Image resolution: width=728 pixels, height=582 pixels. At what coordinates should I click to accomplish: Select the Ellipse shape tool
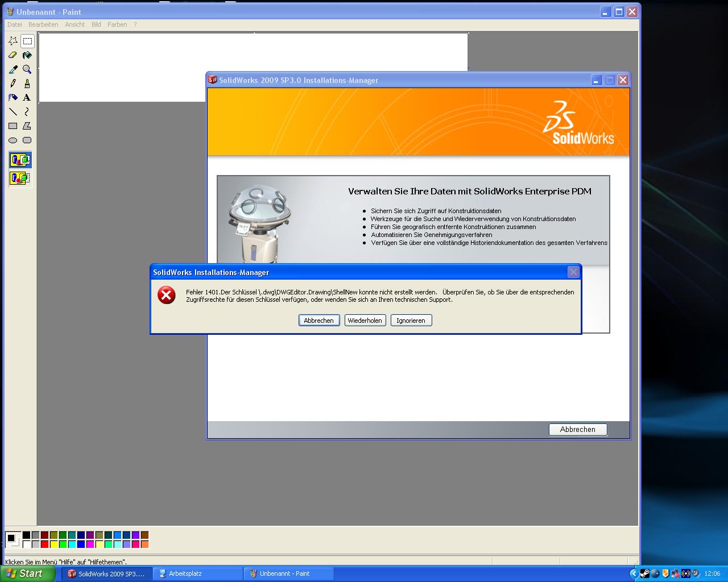coord(13,140)
